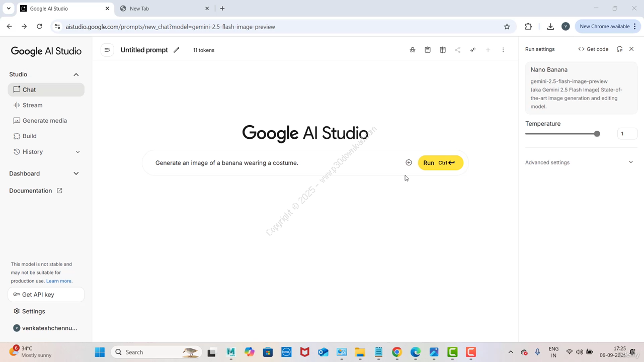The height and width of the screenshot is (362, 644).
Task: Click the prompt text input box
Action: [x=277, y=163]
